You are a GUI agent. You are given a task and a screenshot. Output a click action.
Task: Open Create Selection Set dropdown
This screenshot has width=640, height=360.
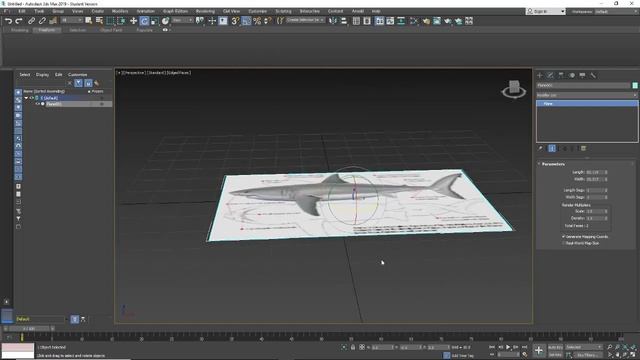point(305,20)
